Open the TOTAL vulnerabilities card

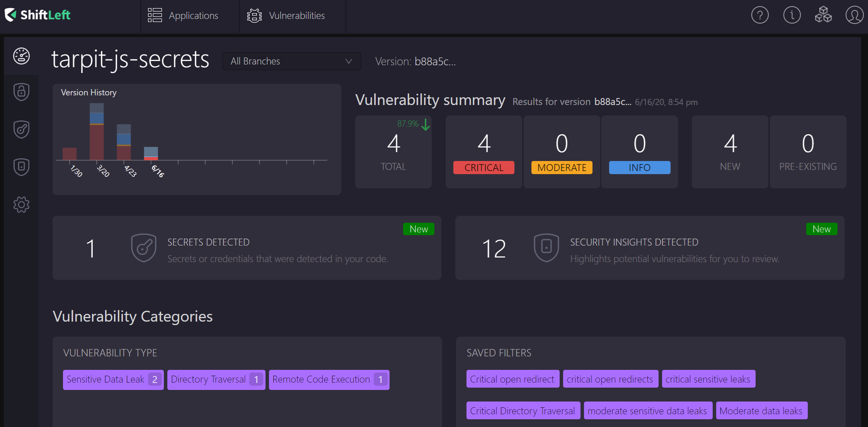393,152
